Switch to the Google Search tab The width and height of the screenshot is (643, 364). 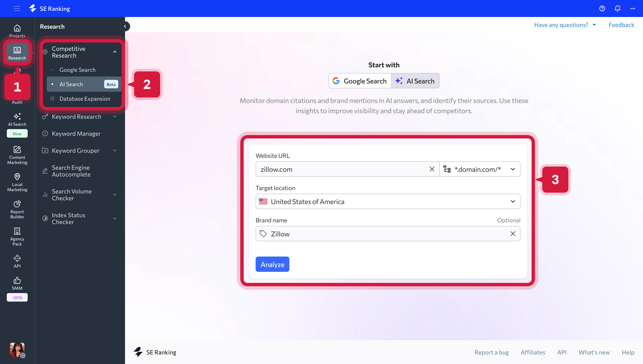coord(360,81)
